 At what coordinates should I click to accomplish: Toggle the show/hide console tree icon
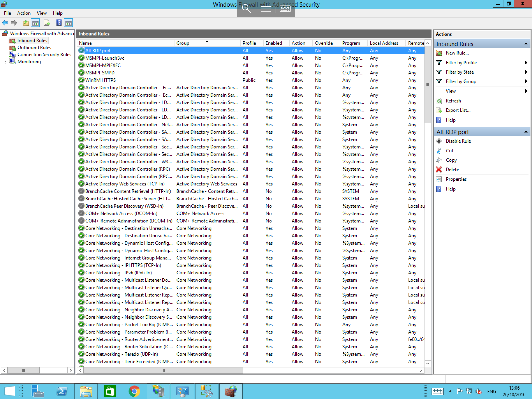click(x=35, y=23)
